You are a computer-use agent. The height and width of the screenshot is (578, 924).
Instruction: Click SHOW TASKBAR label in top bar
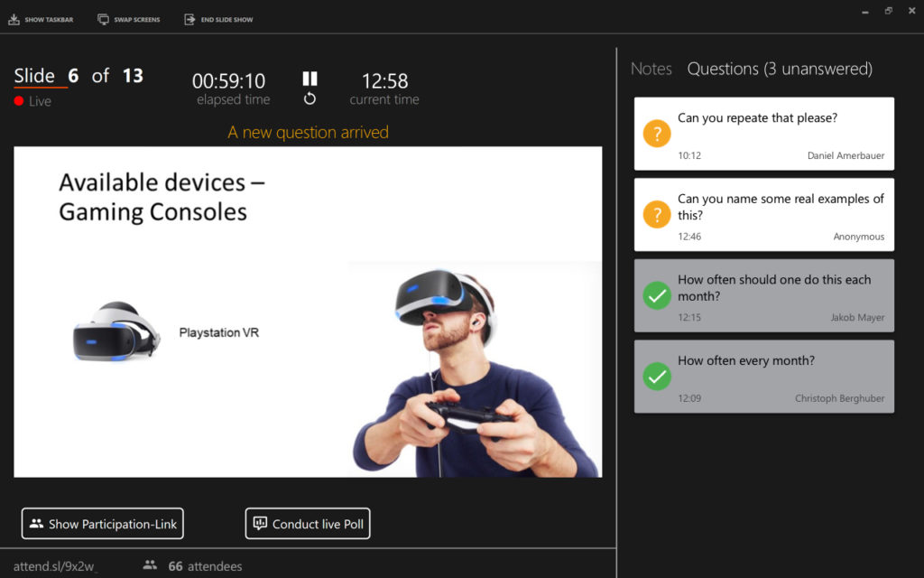click(x=49, y=20)
